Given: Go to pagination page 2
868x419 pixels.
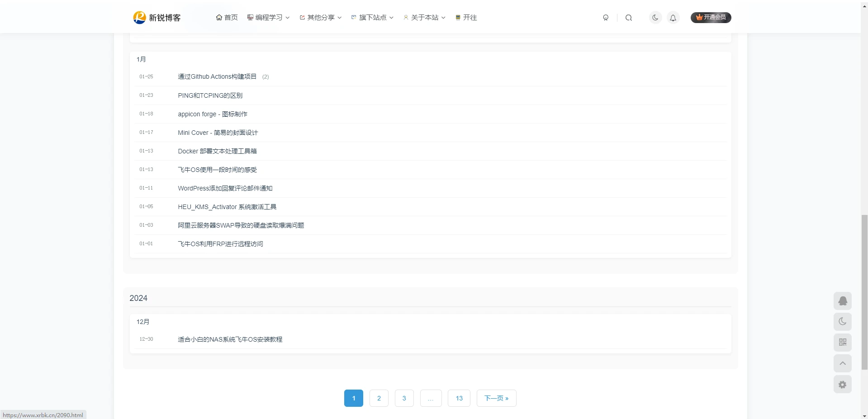Looking at the screenshot, I should (x=379, y=398).
